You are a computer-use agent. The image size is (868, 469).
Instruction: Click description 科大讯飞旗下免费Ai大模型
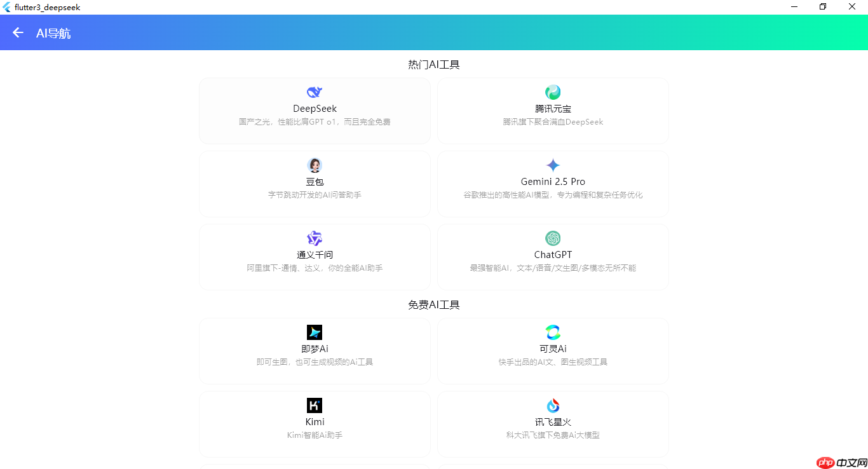pos(553,435)
